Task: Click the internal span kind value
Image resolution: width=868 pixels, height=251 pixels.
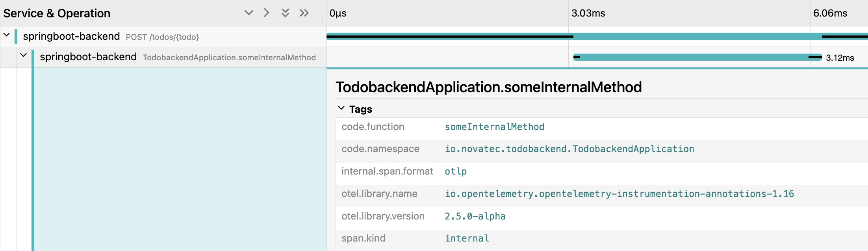Action: 467,238
